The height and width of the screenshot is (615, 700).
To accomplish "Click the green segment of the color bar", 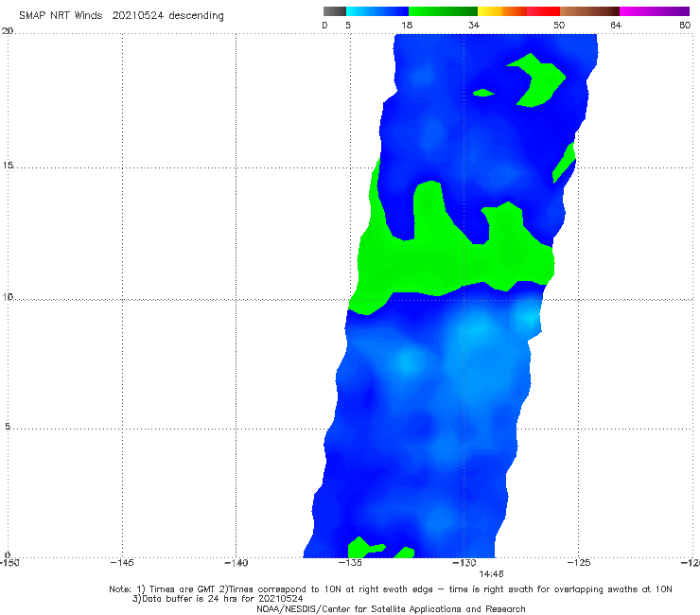I will click(x=443, y=11).
